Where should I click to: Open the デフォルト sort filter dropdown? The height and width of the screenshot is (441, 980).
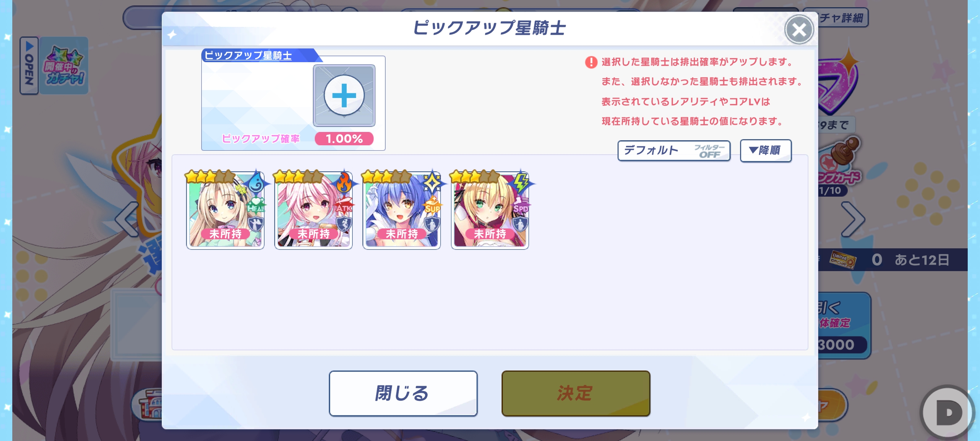674,151
